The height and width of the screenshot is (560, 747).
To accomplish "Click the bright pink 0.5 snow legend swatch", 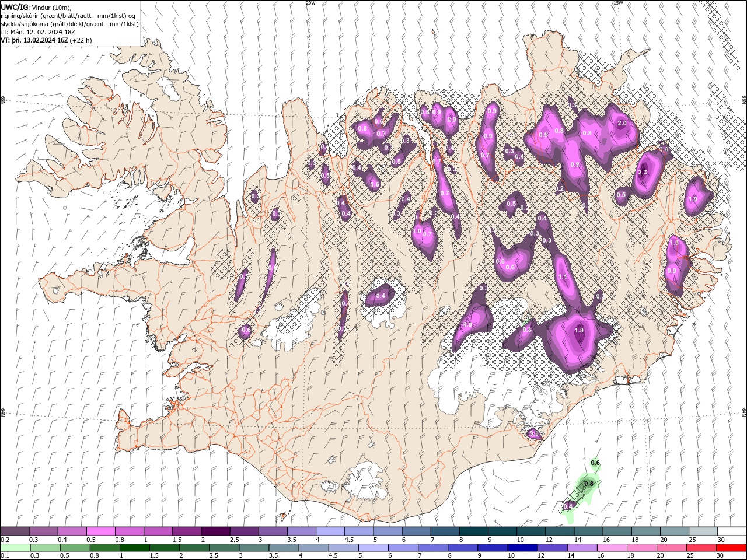I will coord(101,531).
